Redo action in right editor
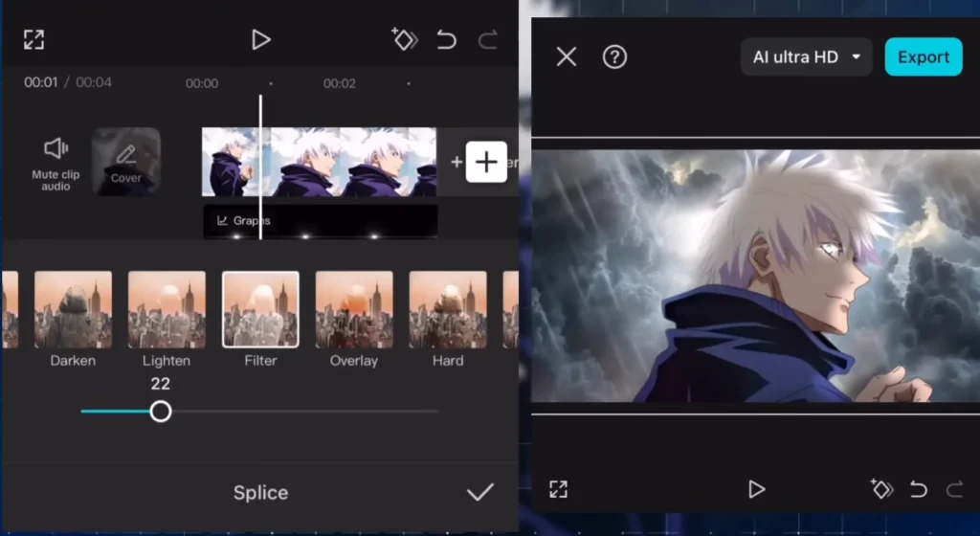980x536 pixels. tap(954, 489)
